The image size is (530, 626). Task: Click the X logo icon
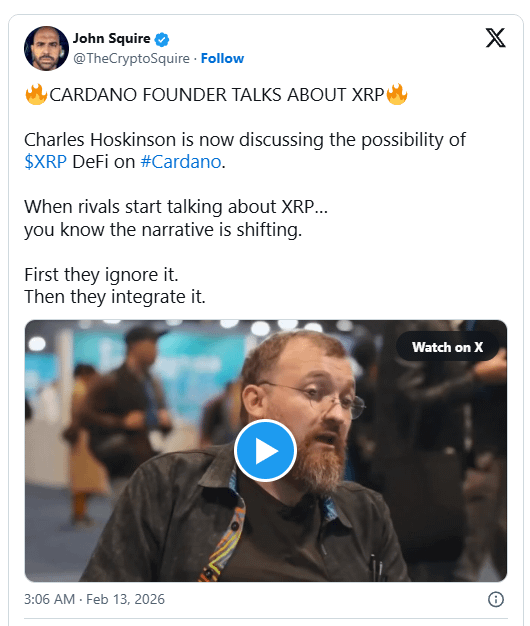click(x=495, y=38)
